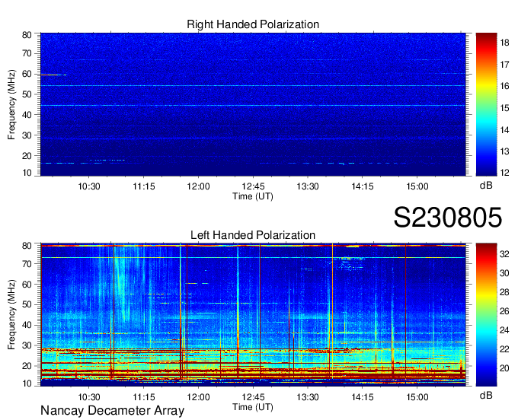Click the 15:00 time tick under the Left Handed plot

417,397
